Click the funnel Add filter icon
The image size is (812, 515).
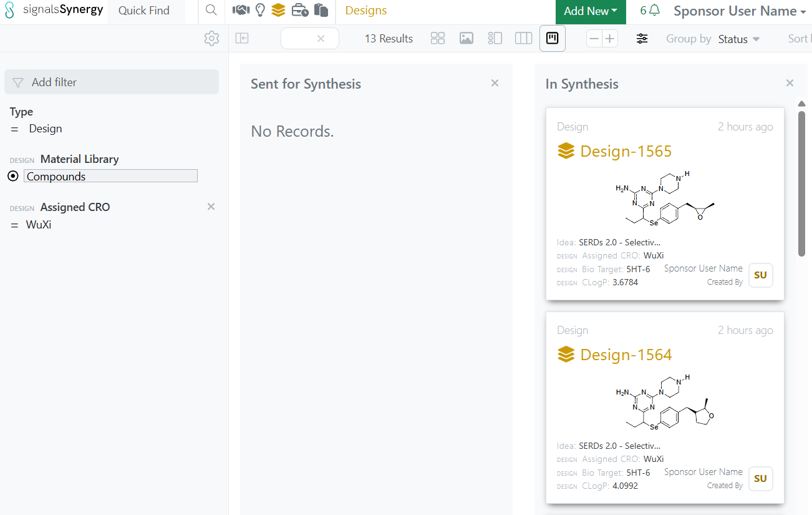[18, 82]
